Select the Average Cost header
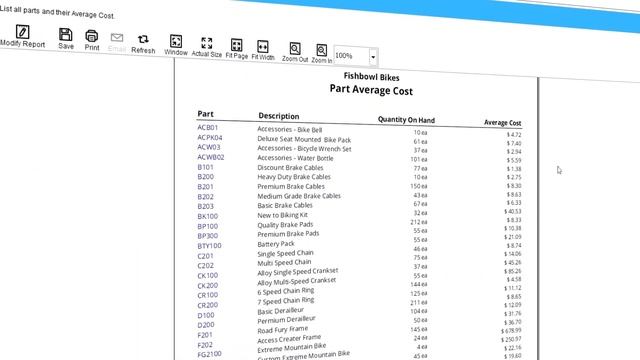 coord(502,122)
